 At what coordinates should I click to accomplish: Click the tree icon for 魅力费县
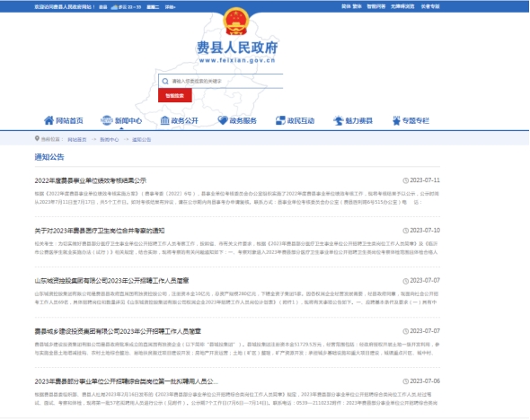[339, 120]
